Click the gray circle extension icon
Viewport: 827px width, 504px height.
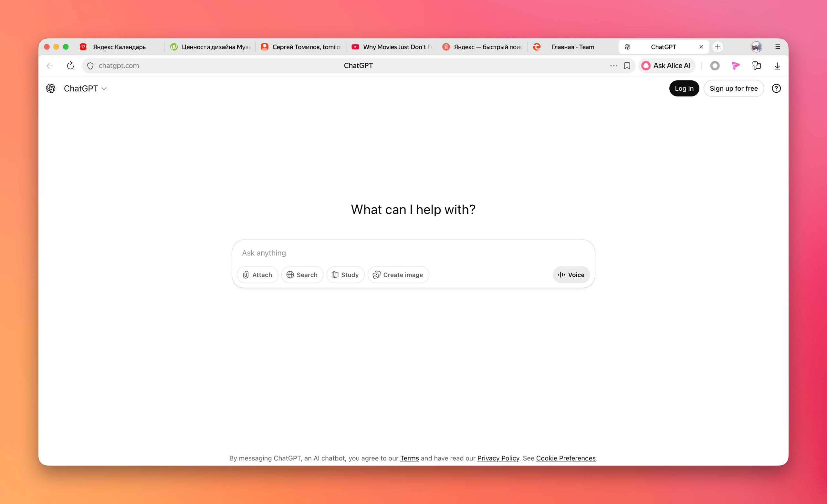715,66
